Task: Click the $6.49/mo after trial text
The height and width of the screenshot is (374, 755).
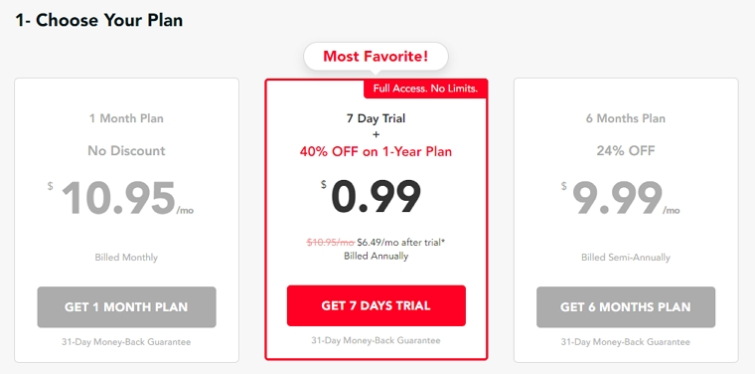Action: (401, 243)
